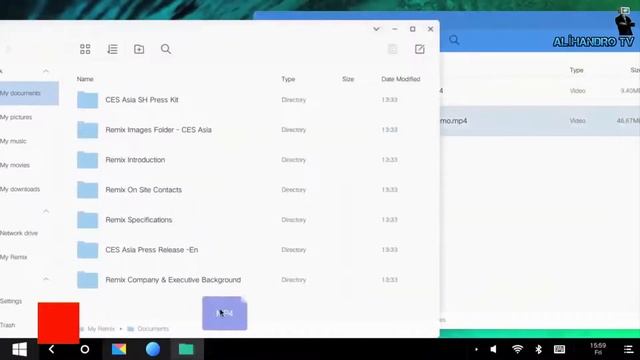The width and height of the screenshot is (640, 360).
Task: Open the Windows-style start menu icon
Action: coord(19,349)
